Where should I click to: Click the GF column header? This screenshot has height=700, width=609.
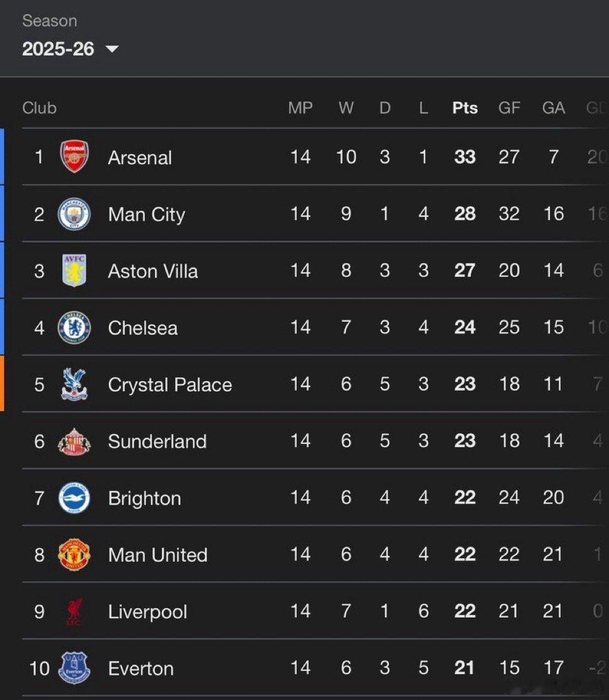(509, 108)
